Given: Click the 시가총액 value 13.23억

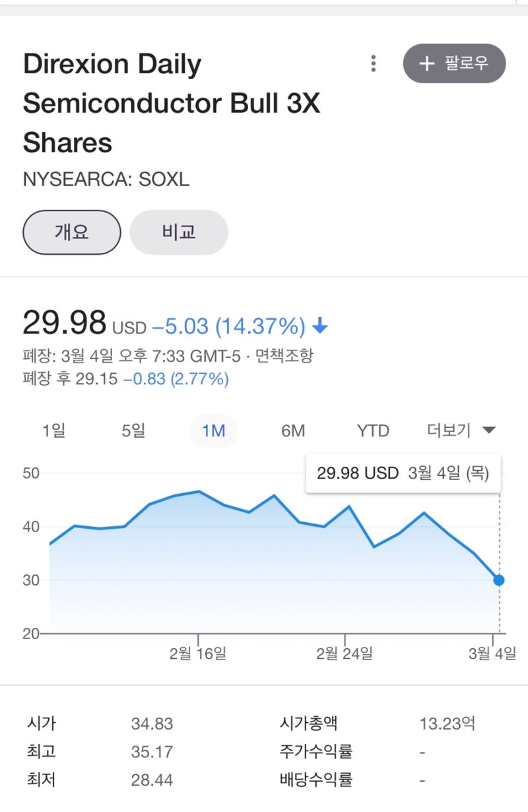Looking at the screenshot, I should point(447,724).
